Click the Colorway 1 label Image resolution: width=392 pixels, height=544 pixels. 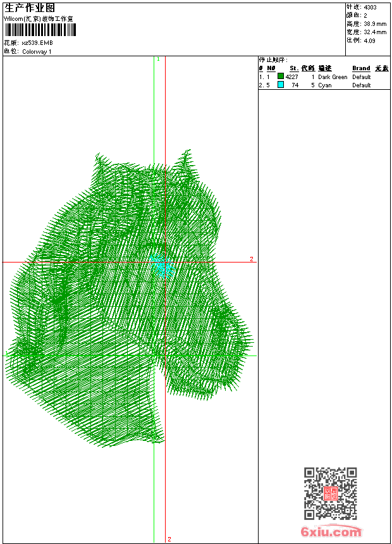(x=37, y=52)
